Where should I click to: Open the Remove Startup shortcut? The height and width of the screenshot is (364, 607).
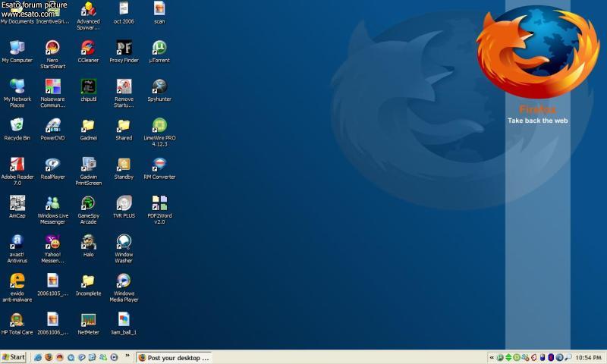(124, 93)
